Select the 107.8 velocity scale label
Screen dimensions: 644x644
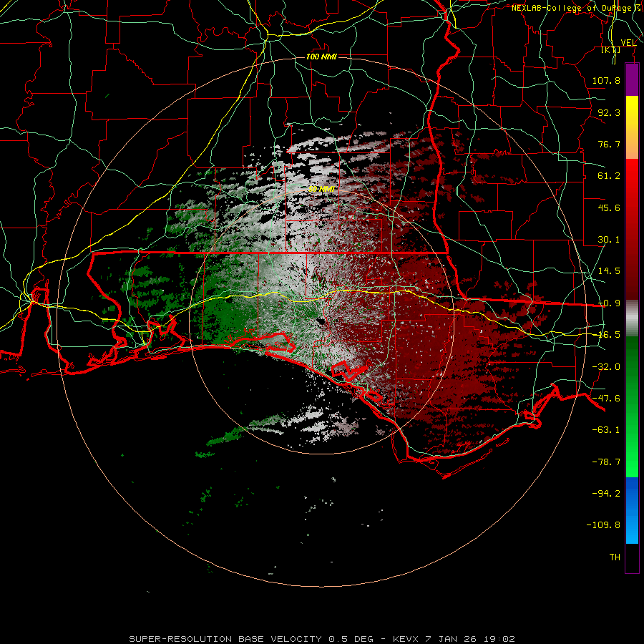tap(606, 80)
